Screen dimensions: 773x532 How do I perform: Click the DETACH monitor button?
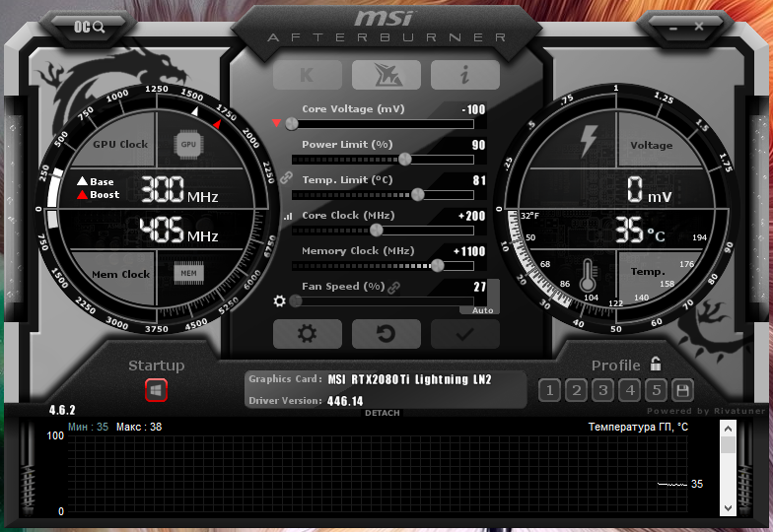point(383,413)
